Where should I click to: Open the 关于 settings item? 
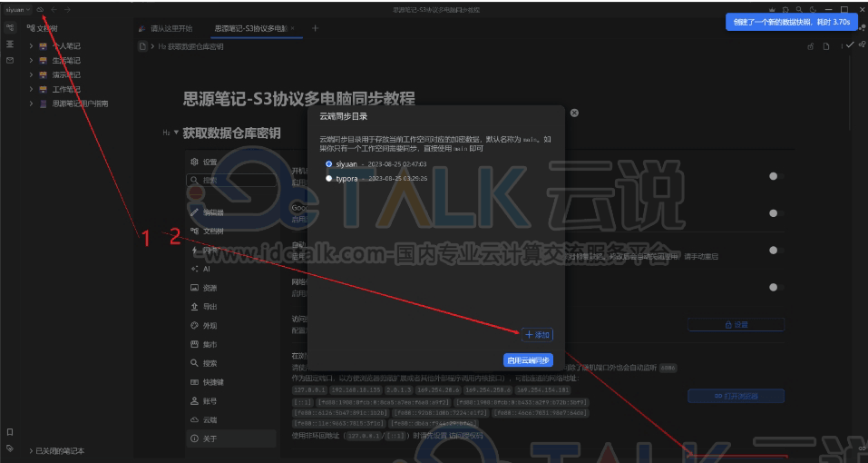pos(231,438)
